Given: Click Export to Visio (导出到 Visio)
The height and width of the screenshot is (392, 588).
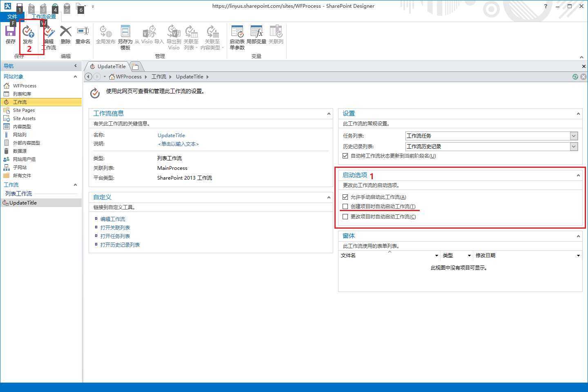Looking at the screenshot, I should pos(174,38).
